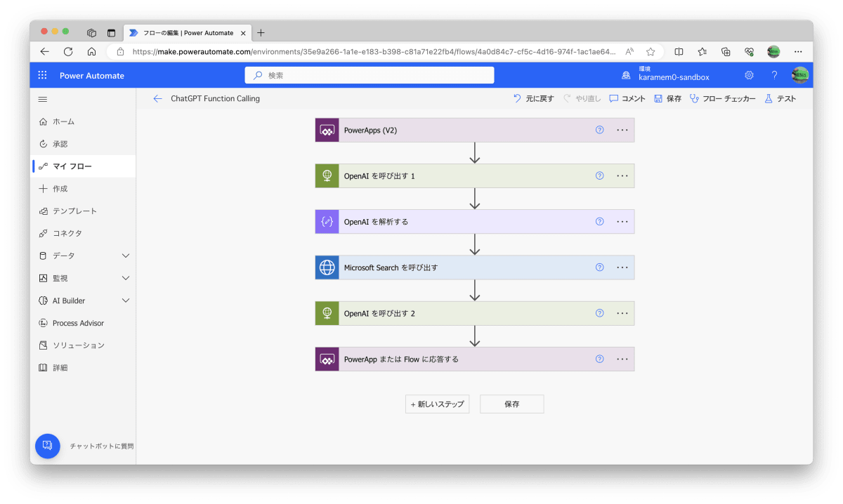This screenshot has height=504, width=843.
Task: Select マイ フロー in the sidebar
Action: click(x=83, y=166)
